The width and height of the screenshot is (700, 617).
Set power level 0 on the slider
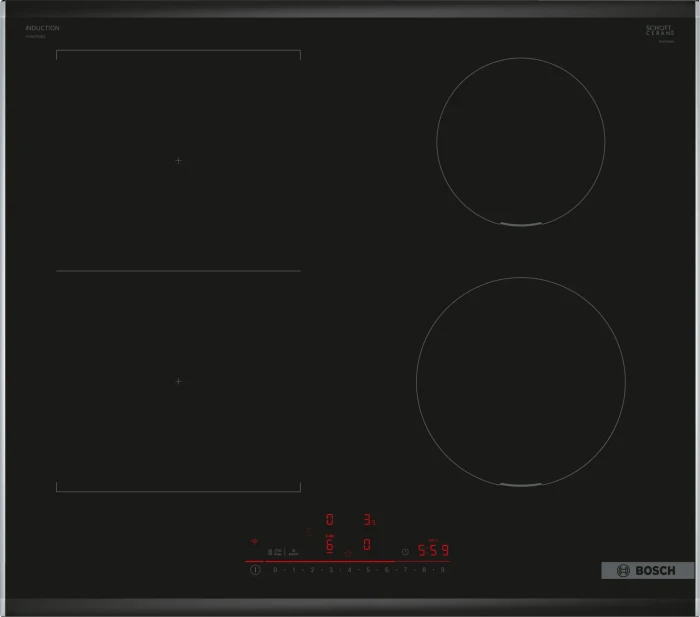[275, 570]
